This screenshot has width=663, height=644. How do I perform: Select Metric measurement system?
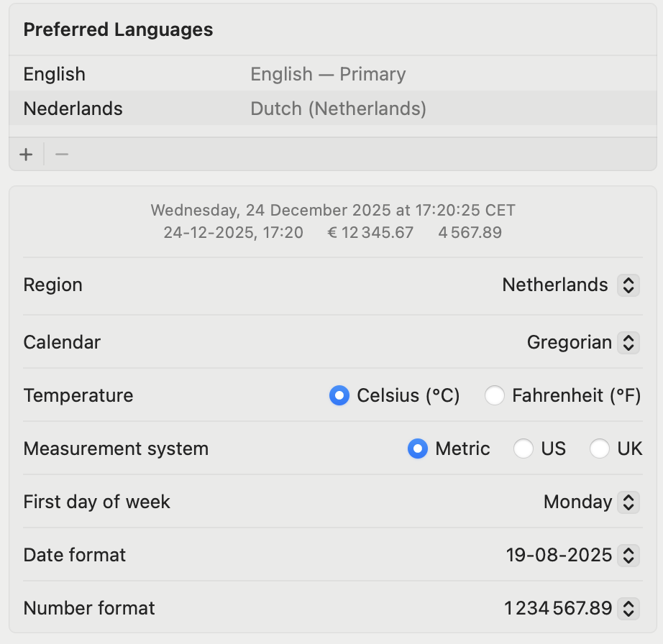click(x=417, y=448)
